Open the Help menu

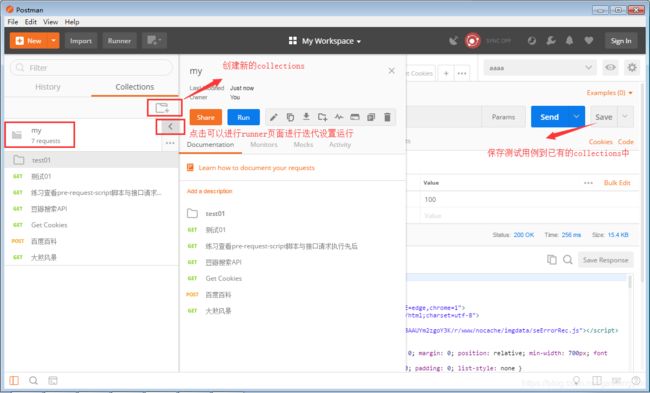coord(72,22)
